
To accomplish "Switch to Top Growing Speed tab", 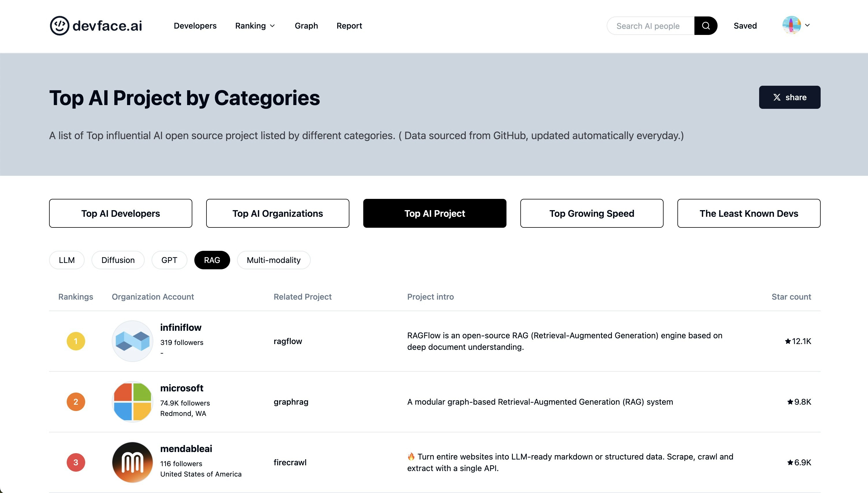I will [592, 213].
